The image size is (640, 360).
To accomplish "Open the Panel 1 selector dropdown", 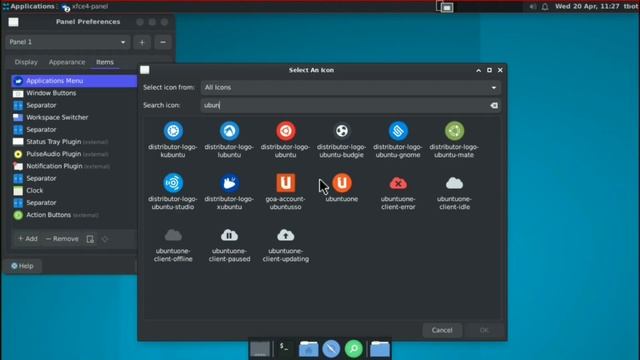I will (x=68, y=42).
